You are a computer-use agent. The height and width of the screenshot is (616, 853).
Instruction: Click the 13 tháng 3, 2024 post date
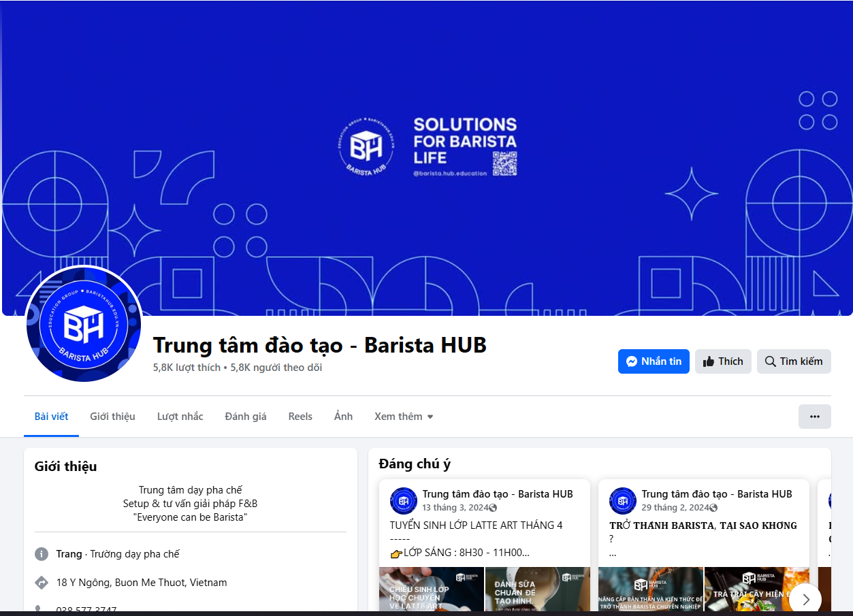455,508
